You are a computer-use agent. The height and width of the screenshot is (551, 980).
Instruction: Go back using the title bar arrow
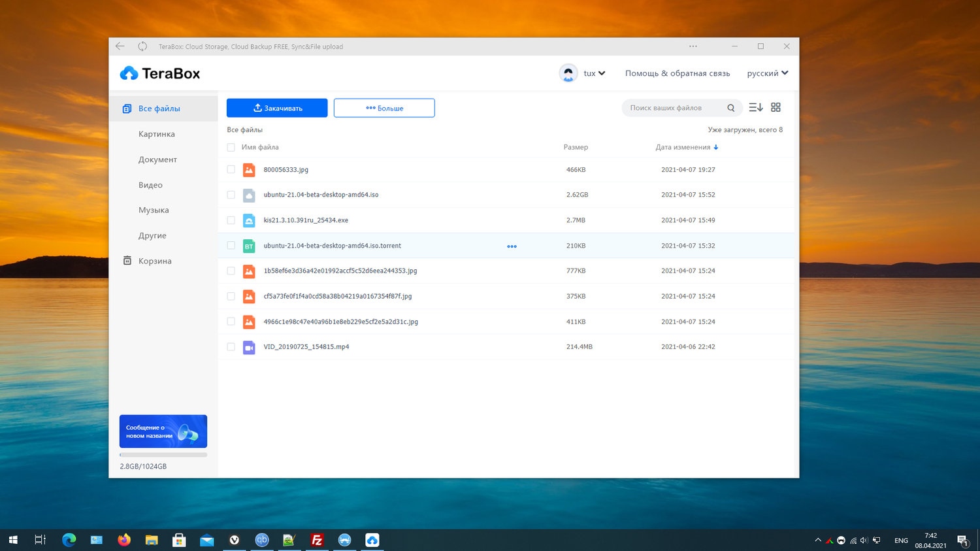tap(120, 46)
